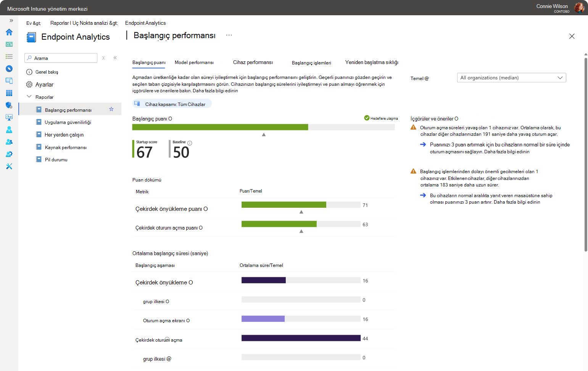Open the Yeniden başlatma sıklığı tab
The width and height of the screenshot is (588, 371).
point(372,63)
